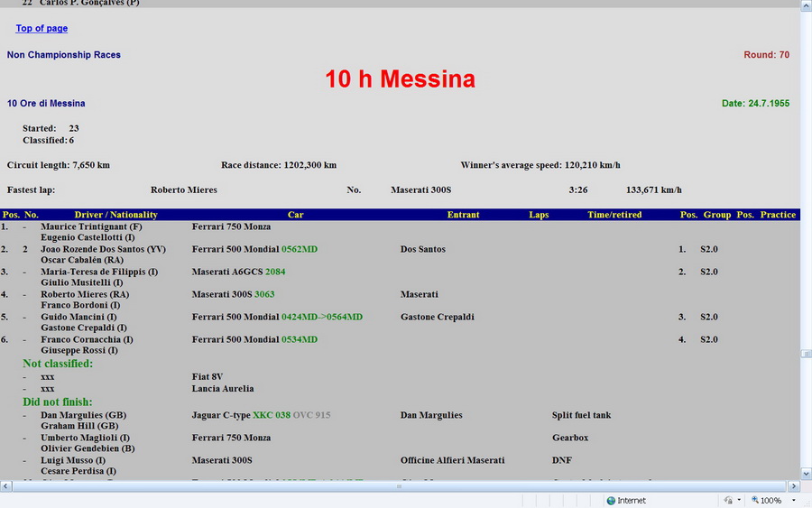Click driver 'Dan Margulies (GB)'

click(x=84, y=415)
